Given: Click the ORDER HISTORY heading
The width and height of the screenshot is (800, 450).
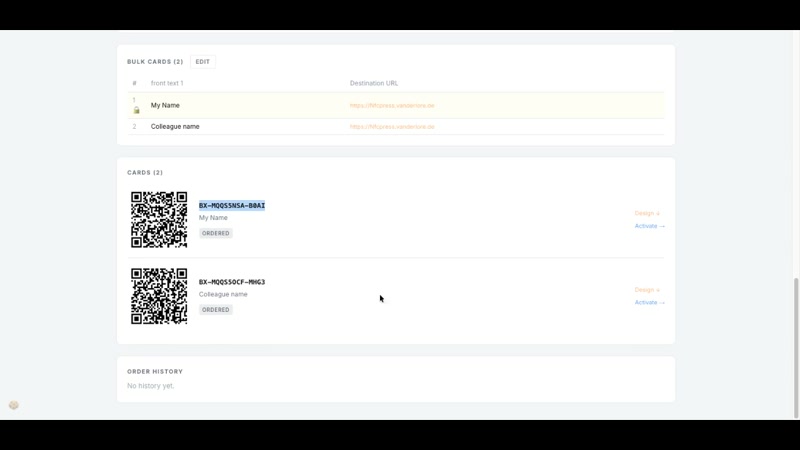Looking at the screenshot, I should click(155, 371).
